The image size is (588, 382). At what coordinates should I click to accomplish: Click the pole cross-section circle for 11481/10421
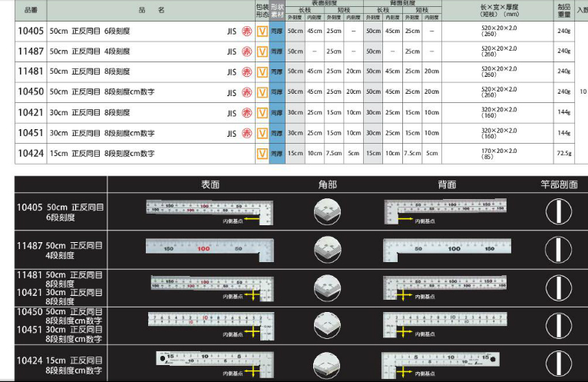[559, 287]
